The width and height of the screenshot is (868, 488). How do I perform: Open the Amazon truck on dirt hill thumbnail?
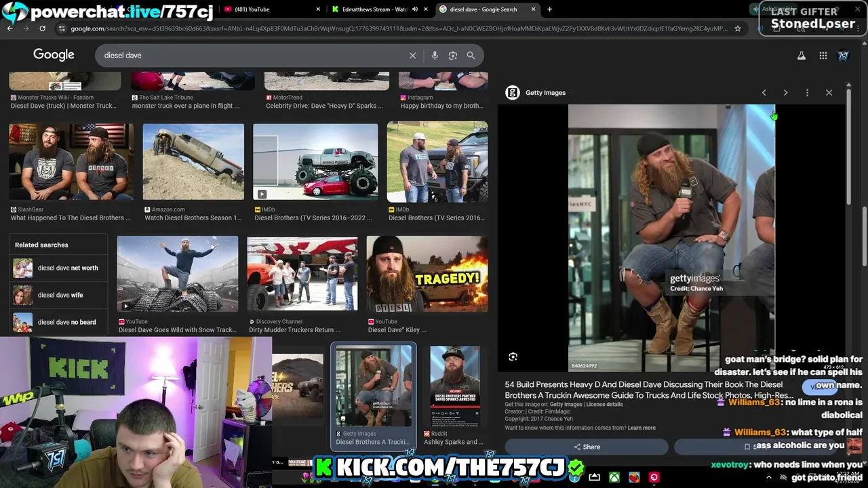tap(193, 161)
